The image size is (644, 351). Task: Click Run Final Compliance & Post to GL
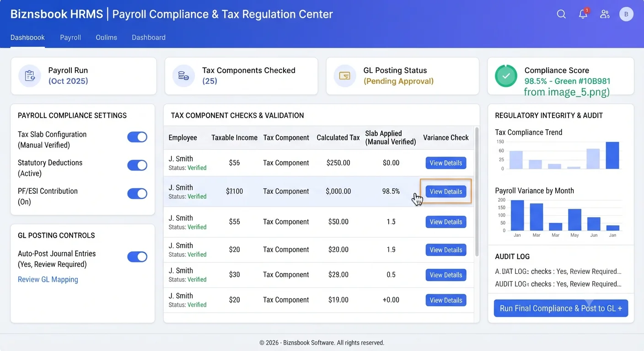561,308
